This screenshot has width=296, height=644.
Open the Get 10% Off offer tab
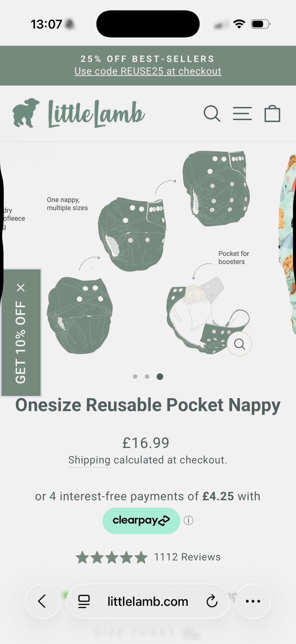tap(21, 342)
